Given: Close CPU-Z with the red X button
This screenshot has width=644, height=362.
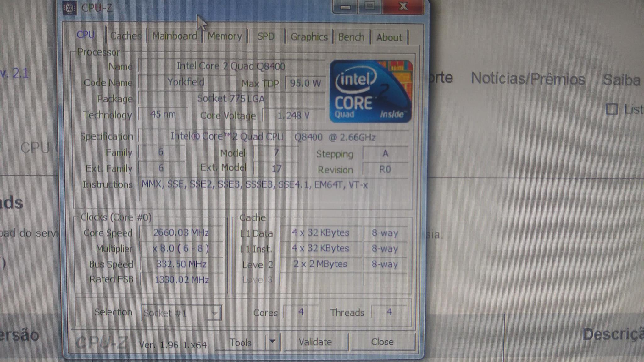Looking at the screenshot, I should (403, 6).
